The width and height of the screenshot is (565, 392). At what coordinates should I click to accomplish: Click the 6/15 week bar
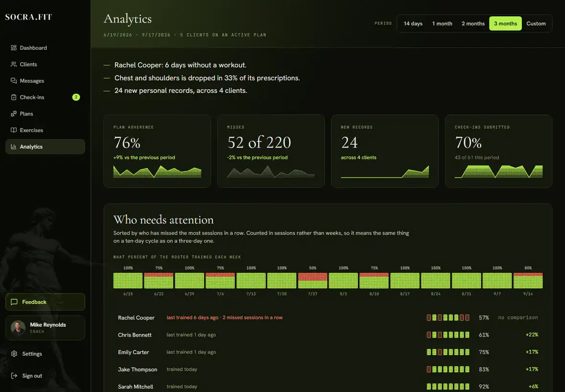(128, 280)
